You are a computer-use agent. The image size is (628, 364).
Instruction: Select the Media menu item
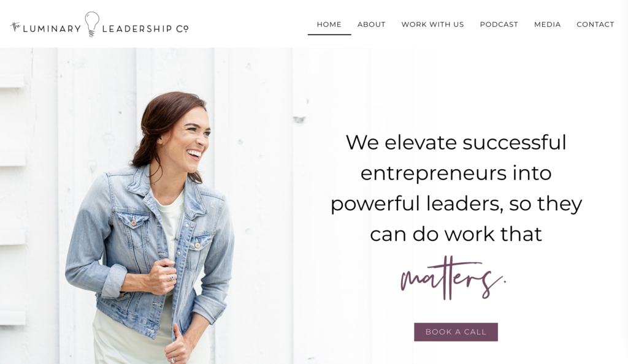click(548, 25)
